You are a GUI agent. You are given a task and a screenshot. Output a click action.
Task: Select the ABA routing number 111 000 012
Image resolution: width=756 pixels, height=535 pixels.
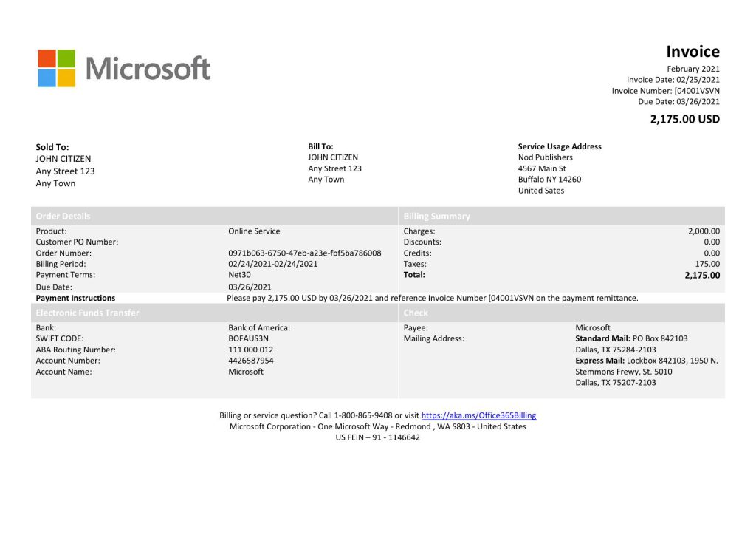pyautogui.click(x=251, y=350)
